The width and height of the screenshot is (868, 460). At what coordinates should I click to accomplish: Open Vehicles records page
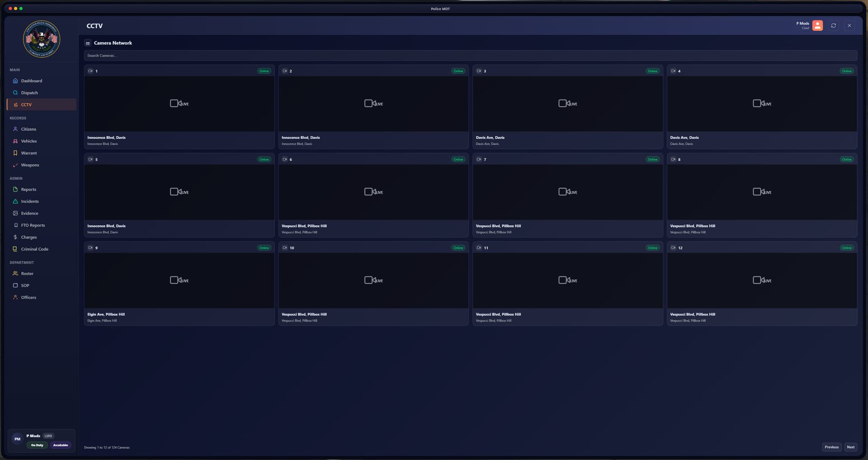pos(41,141)
